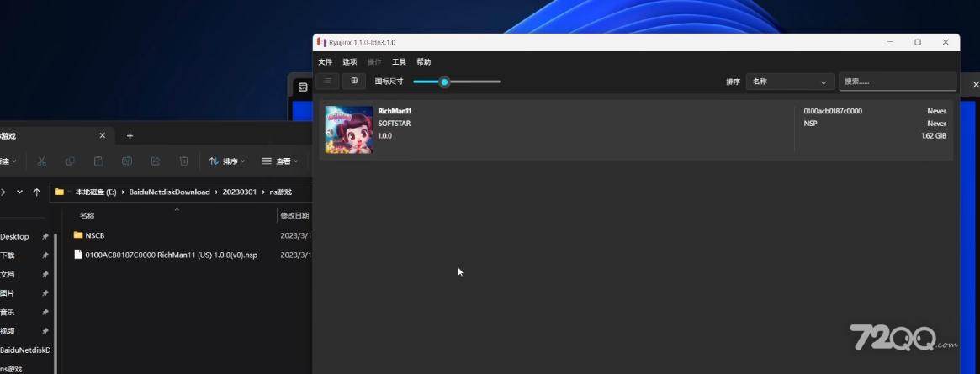Click 20230301 in the address bar
Image resolution: width=980 pixels, height=374 pixels.
240,192
